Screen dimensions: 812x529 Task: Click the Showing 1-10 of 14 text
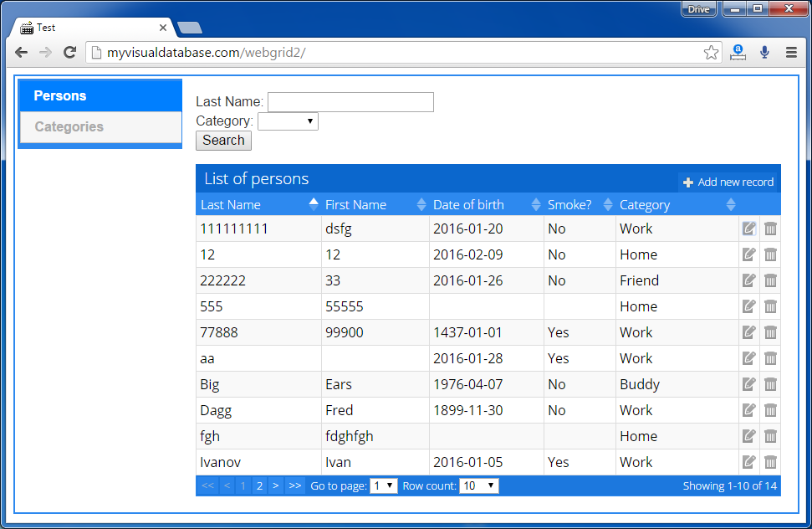(730, 486)
